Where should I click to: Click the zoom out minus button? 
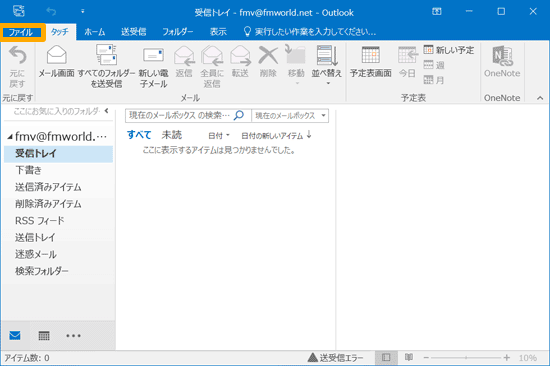pyautogui.click(x=426, y=358)
